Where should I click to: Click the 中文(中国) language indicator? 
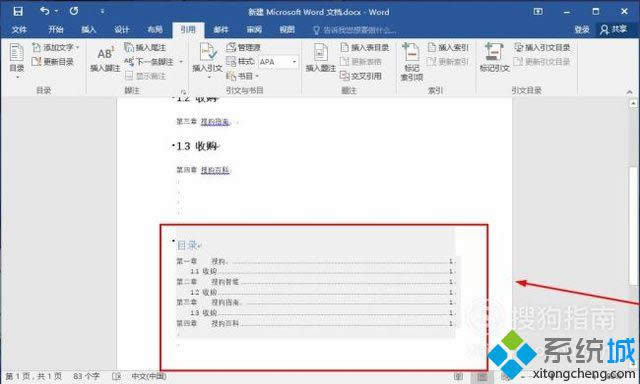tap(149, 376)
